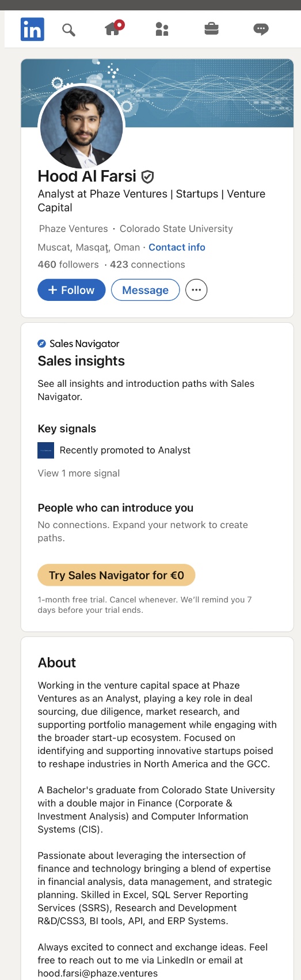Screen dimensions: 301x980
Task: Select Colorado State University link
Action: click(x=176, y=229)
